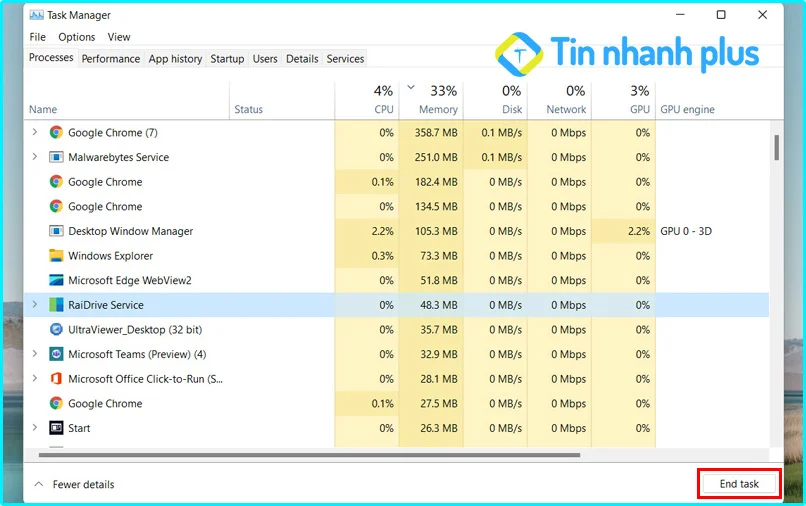This screenshot has height=506, width=806.
Task: Click the UltraViewer_Desktop icon
Action: (x=56, y=330)
